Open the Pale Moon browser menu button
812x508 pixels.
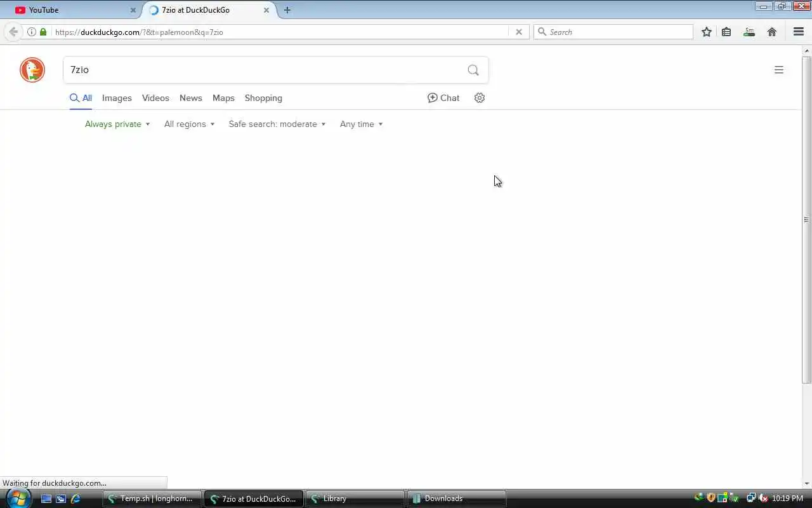[799, 32]
